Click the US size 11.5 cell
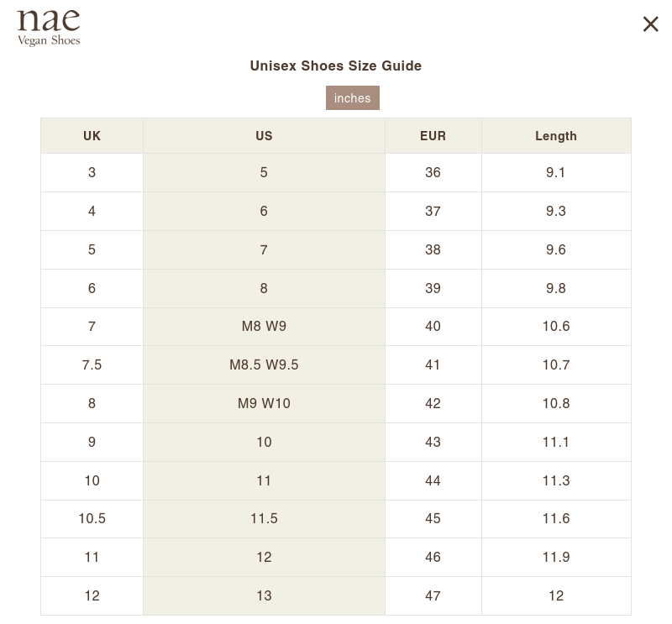 [x=264, y=519]
